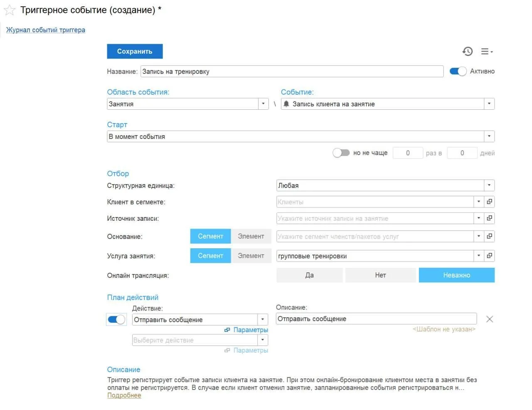This screenshot has height=410, width=532.
Task: Select Сегмент for Основание
Action: click(210, 236)
